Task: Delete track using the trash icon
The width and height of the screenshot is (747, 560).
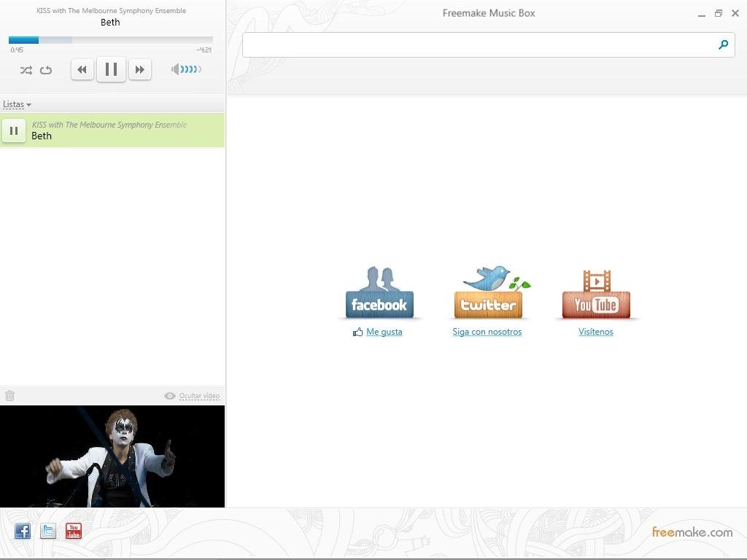Action: click(x=10, y=395)
